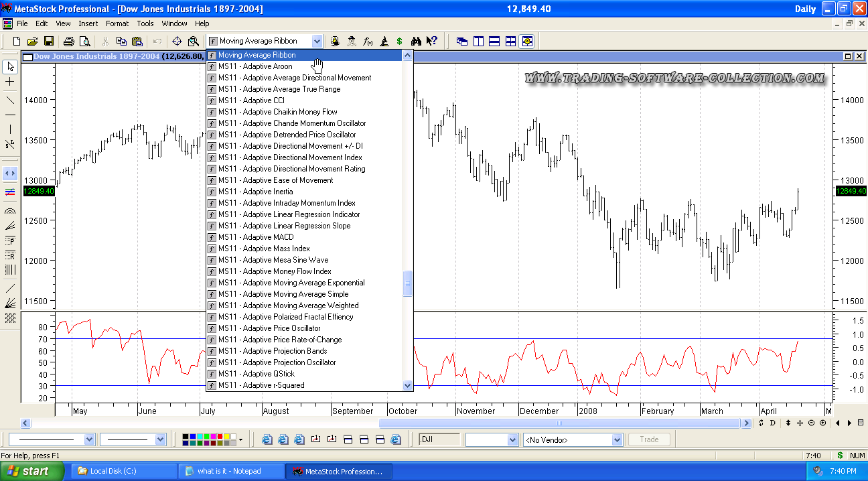Open the No Vendor dropdown

pos(617,440)
